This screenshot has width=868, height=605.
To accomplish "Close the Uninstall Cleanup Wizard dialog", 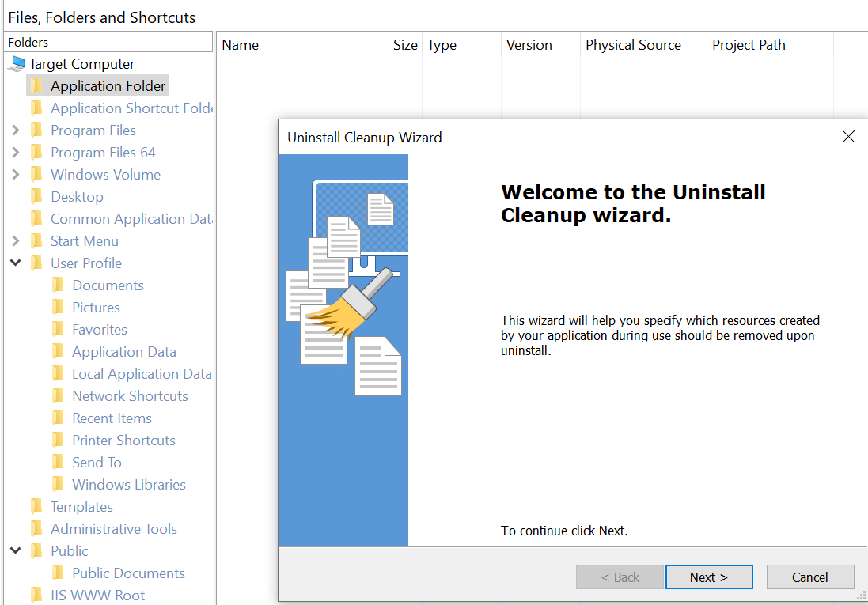I will 848,137.
